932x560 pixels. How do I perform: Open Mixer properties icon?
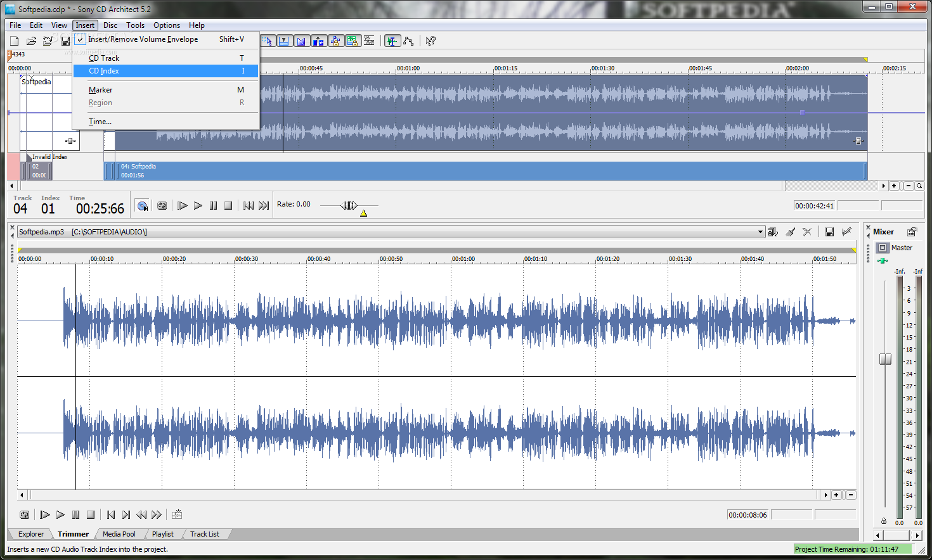(x=912, y=232)
